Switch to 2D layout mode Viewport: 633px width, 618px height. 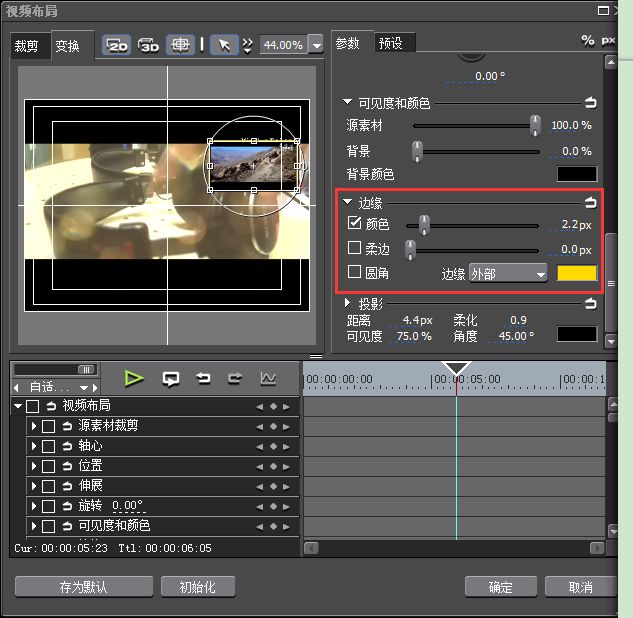click(117, 45)
